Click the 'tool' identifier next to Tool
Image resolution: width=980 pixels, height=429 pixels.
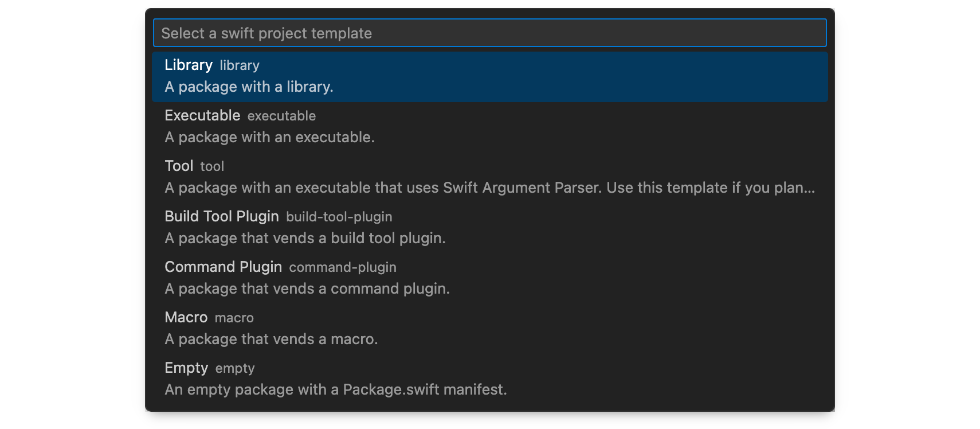211,166
